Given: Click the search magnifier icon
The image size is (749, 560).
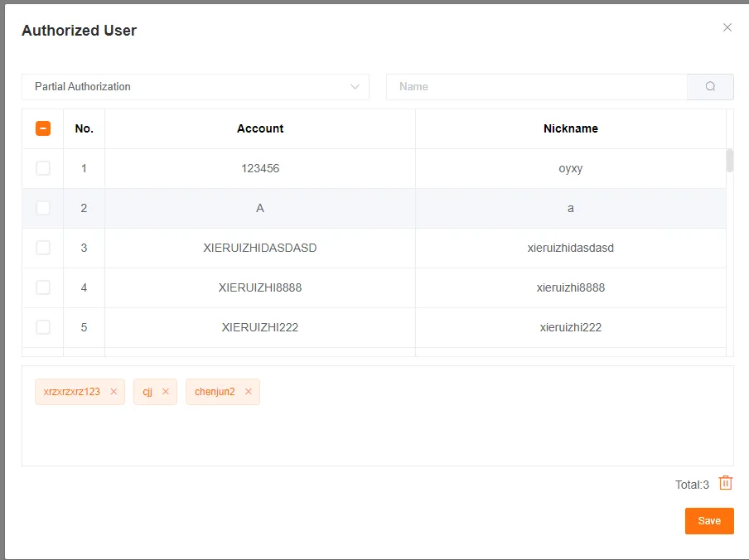Looking at the screenshot, I should (x=710, y=86).
